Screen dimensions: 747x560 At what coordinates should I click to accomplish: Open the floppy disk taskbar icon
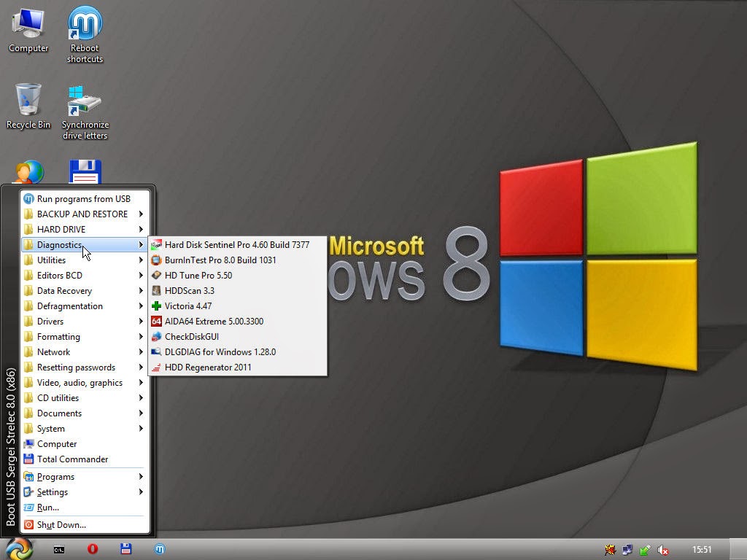coord(125,549)
